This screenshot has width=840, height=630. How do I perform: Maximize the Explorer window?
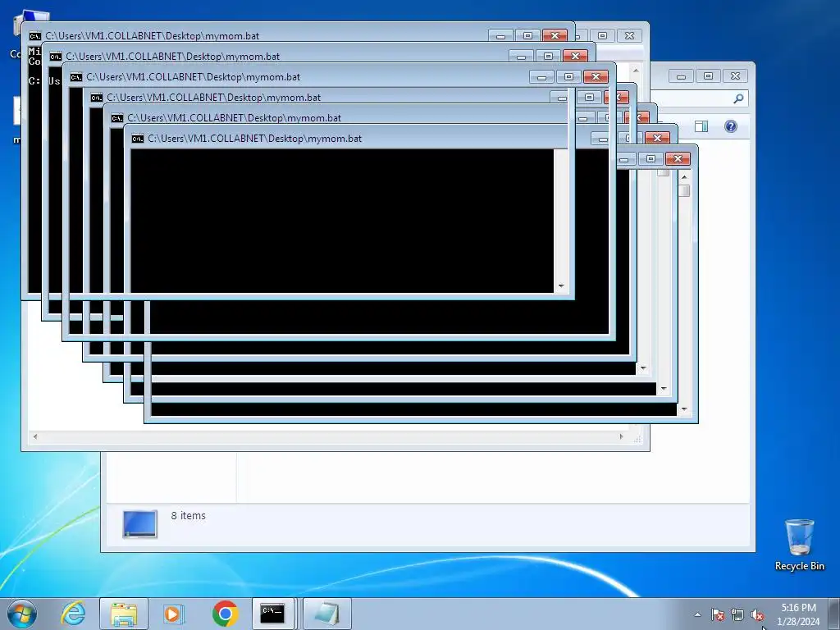point(708,76)
